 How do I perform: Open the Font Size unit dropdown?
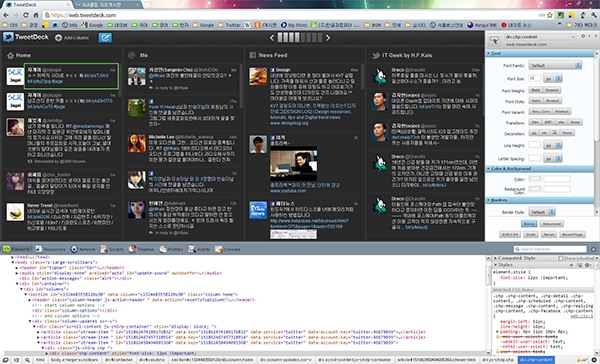pyautogui.click(x=553, y=78)
